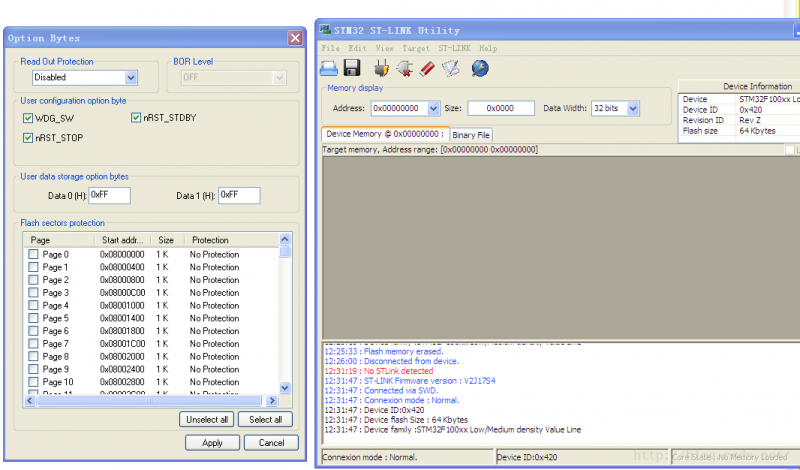Open the ST-LINK menu
Viewport: 800px width, 470px height.
[454, 48]
